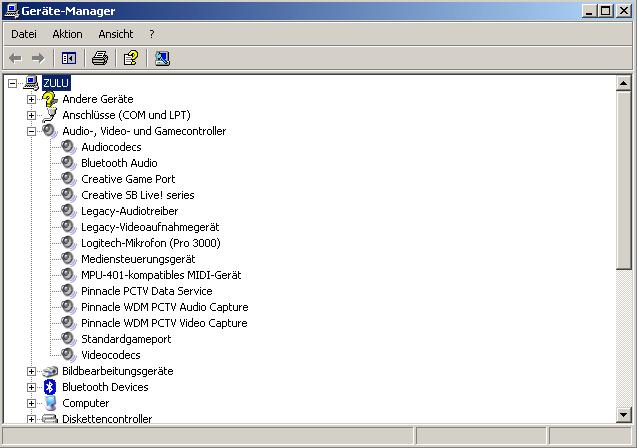The height and width of the screenshot is (448, 637).
Task: Click the Computer category icon
Action: [x=50, y=403]
